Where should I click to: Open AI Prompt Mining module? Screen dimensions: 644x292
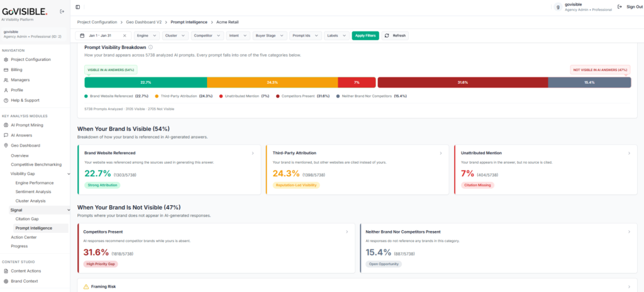[x=26, y=125]
